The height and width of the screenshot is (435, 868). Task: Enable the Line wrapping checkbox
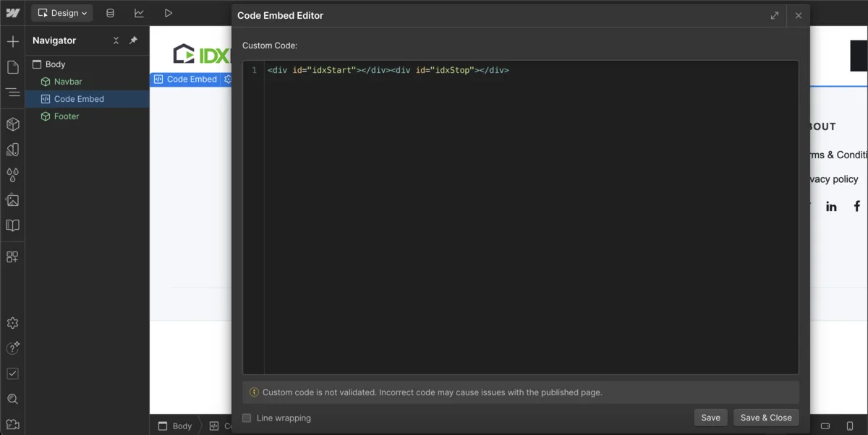(x=247, y=418)
